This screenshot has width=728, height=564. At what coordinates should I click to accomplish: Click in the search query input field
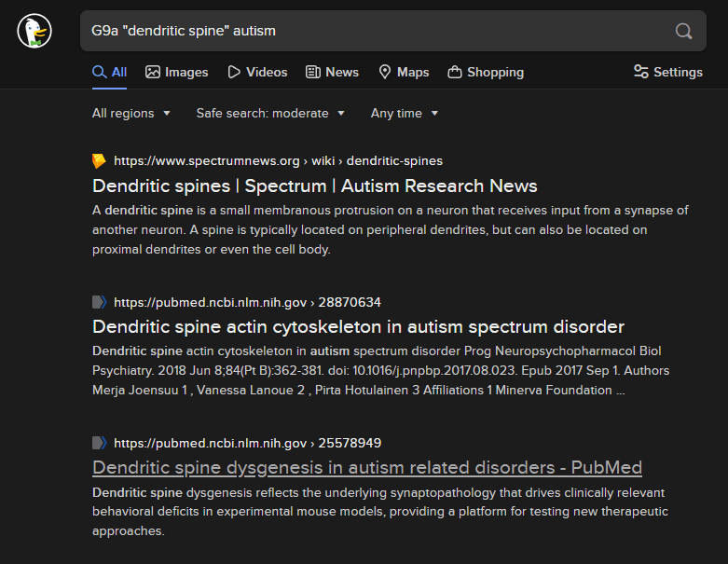point(373,32)
